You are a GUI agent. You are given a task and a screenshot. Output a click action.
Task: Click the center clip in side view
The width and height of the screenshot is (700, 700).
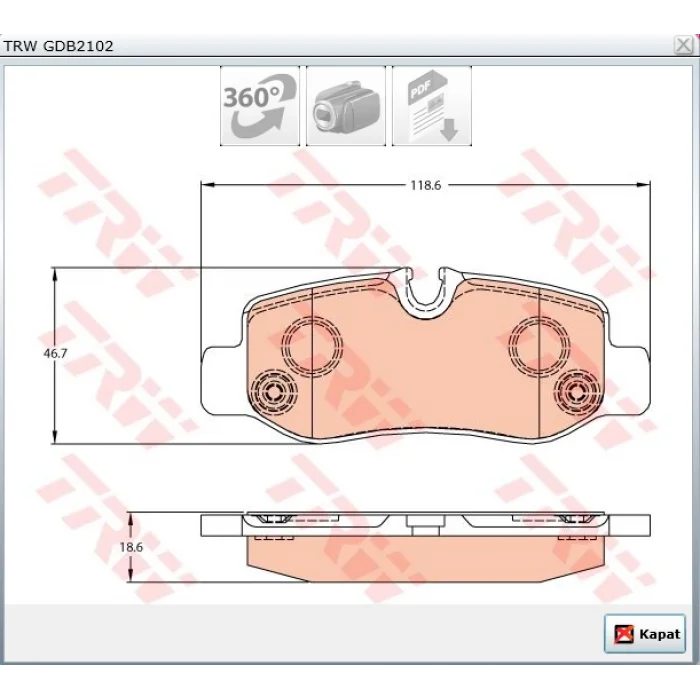(x=425, y=525)
